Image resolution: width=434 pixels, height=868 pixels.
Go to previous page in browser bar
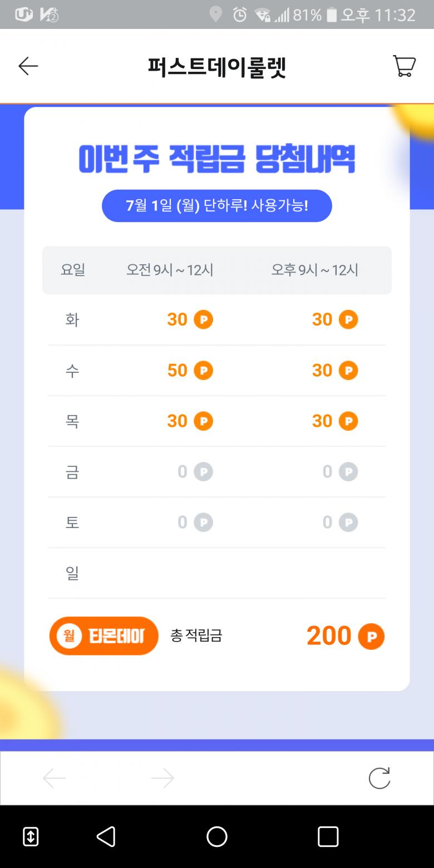pyautogui.click(x=55, y=778)
